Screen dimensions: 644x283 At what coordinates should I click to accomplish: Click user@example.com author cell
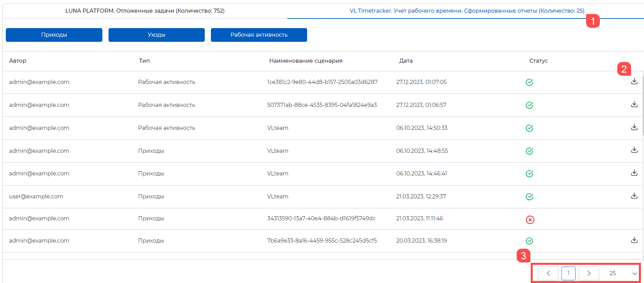(x=36, y=196)
